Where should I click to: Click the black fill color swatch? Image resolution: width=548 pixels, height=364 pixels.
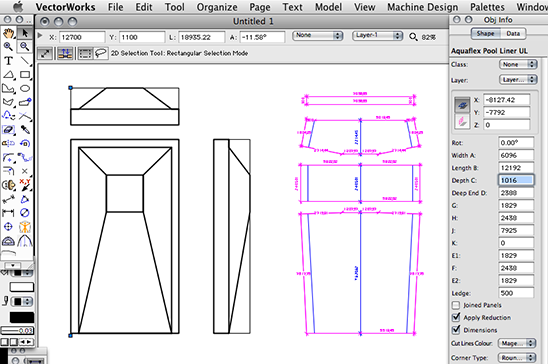(x=22, y=317)
